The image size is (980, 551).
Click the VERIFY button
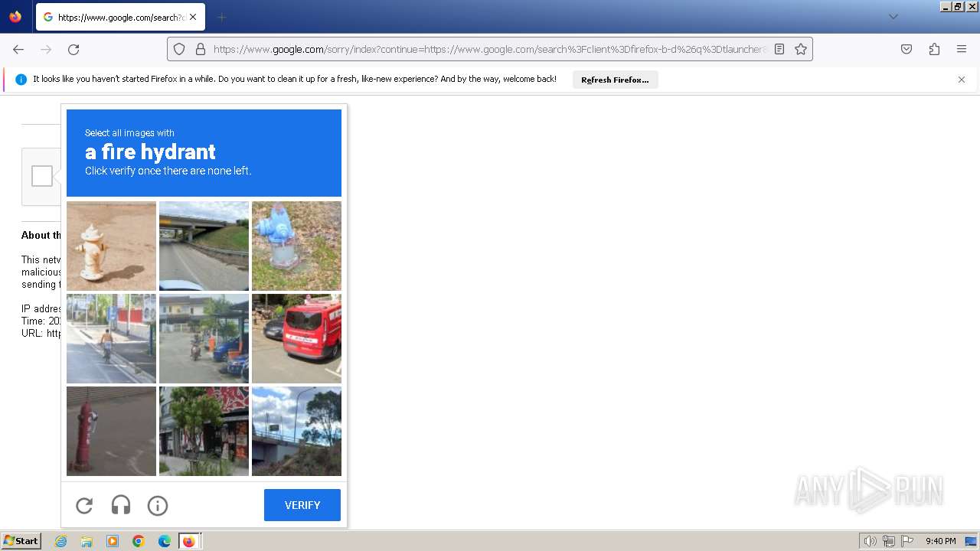[302, 505]
